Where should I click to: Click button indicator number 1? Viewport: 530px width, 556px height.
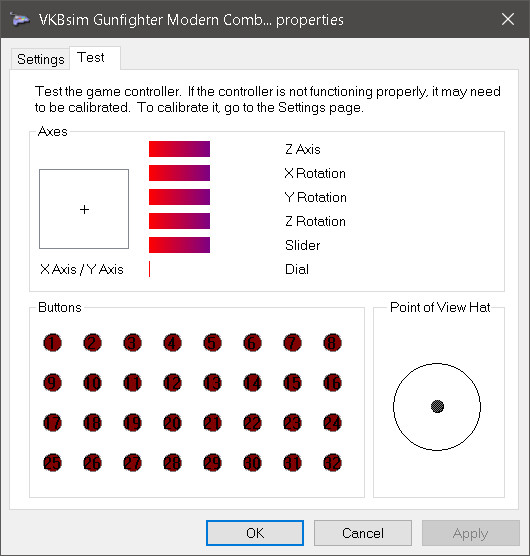click(x=52, y=343)
